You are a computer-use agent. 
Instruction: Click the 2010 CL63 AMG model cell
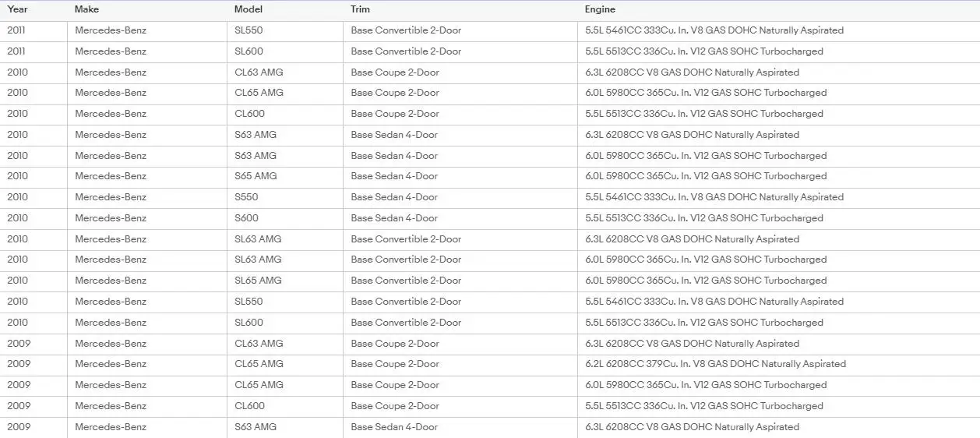[x=285, y=73]
